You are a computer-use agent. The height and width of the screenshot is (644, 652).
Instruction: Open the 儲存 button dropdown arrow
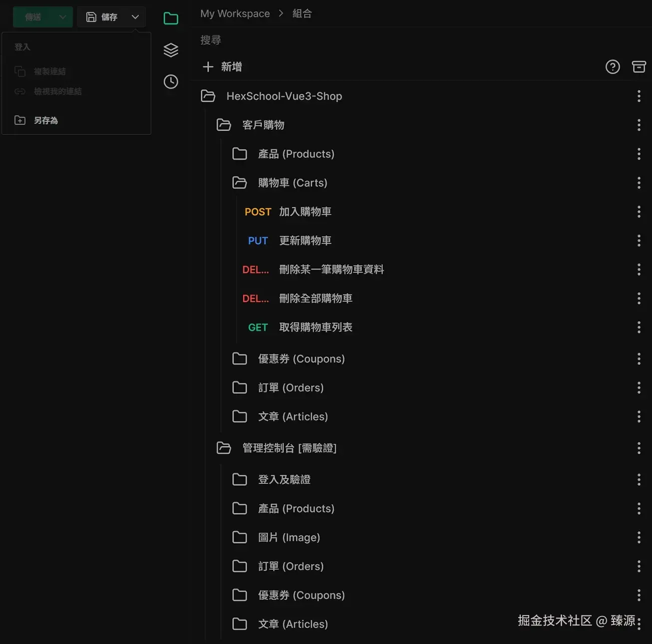[135, 16]
